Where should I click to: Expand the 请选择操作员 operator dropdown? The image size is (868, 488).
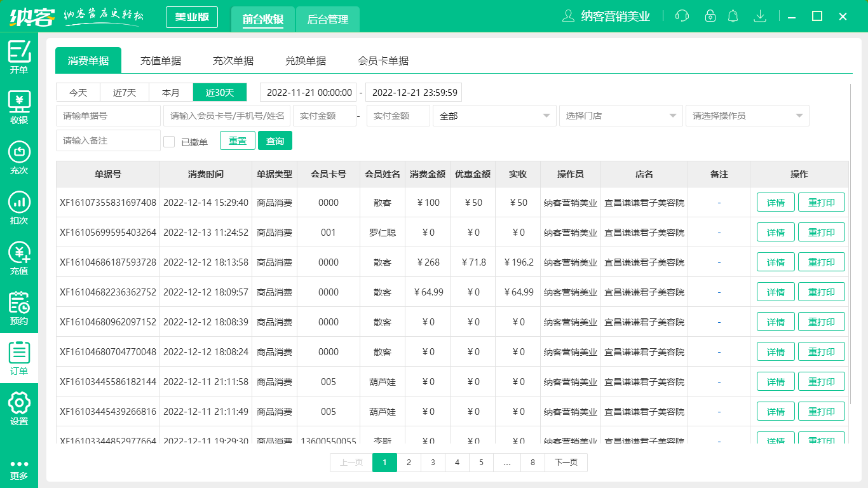coord(747,116)
